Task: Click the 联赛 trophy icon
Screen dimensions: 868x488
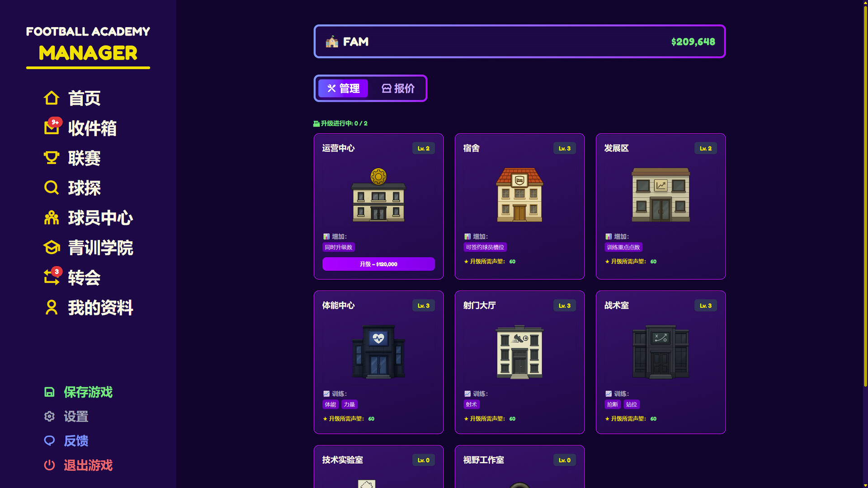Action: (x=52, y=158)
